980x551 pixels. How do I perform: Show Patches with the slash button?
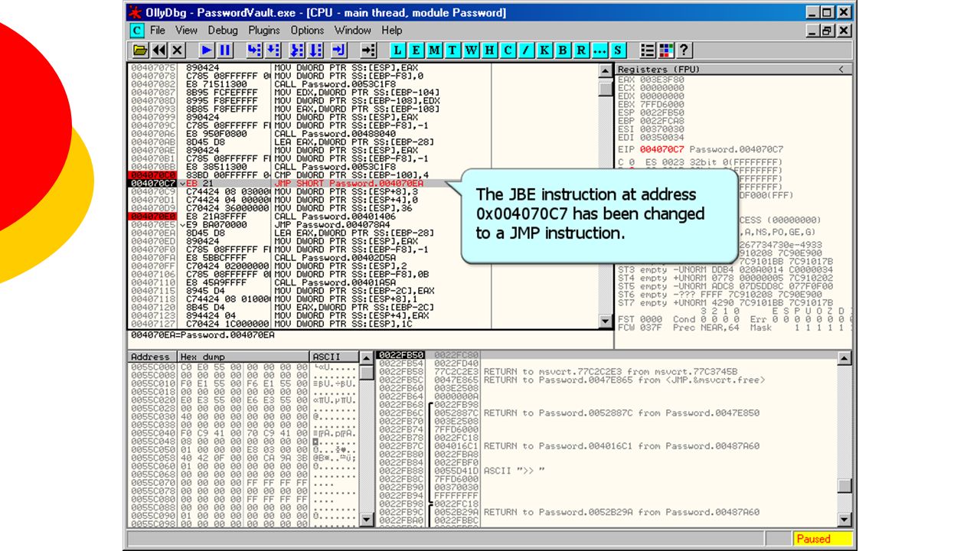pyautogui.click(x=527, y=51)
